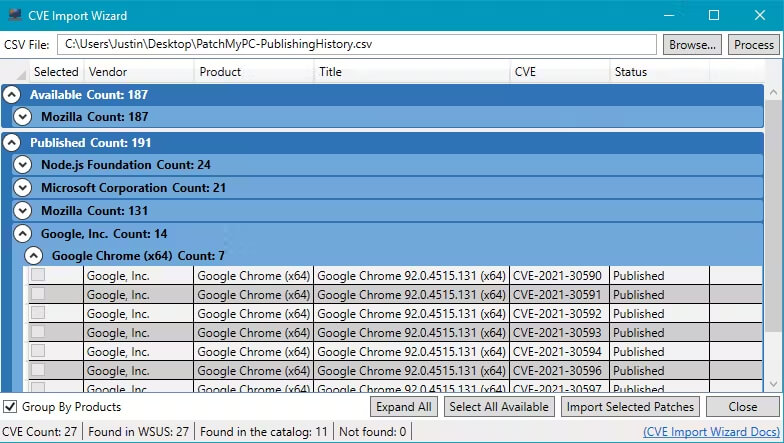Toggle the Group By Products checkbox
The image size is (784, 443).
tap(10, 406)
